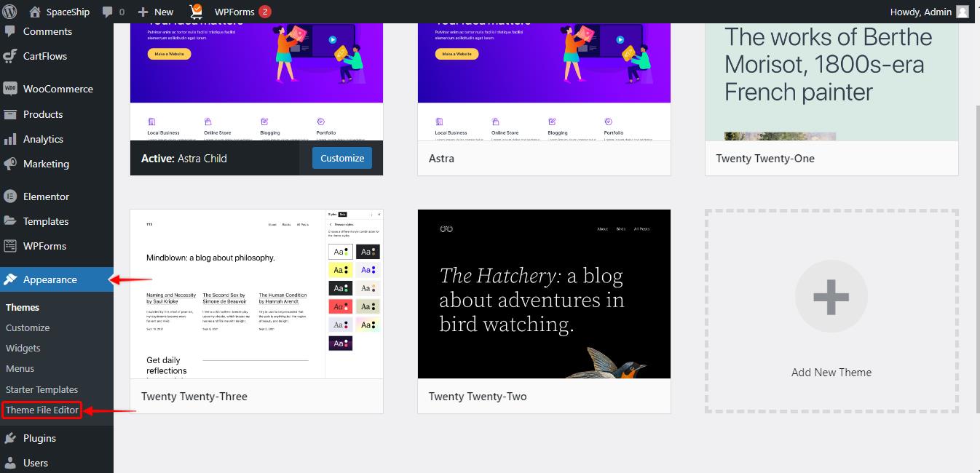Click the WooCommerce icon in sidebar

pyautogui.click(x=10, y=89)
